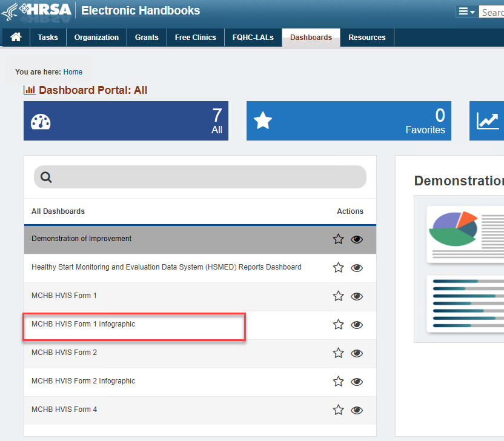Image resolution: width=504 pixels, height=441 pixels.
Task: Favorite MCHB HVIS Form 1 with star
Action: 338,296
